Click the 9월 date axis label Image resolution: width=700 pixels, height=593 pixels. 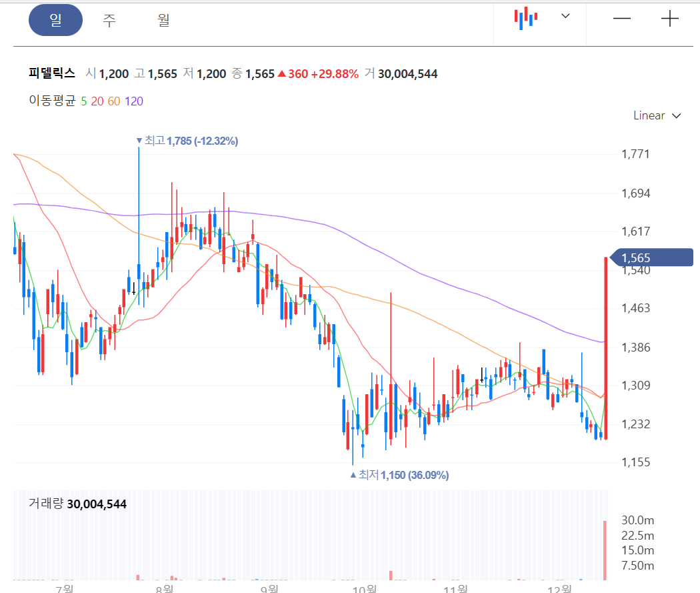tap(269, 588)
